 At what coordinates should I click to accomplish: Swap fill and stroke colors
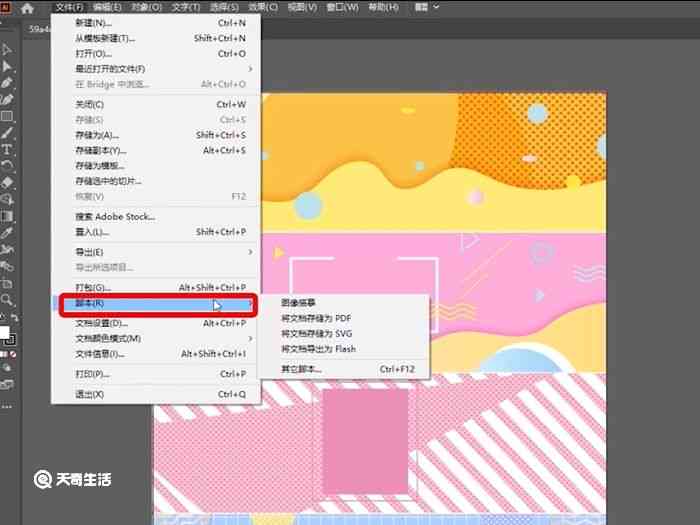14,317
